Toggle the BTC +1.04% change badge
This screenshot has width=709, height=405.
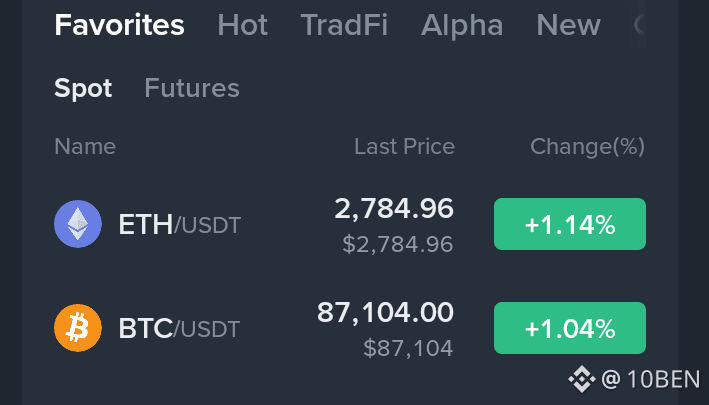[x=570, y=328]
